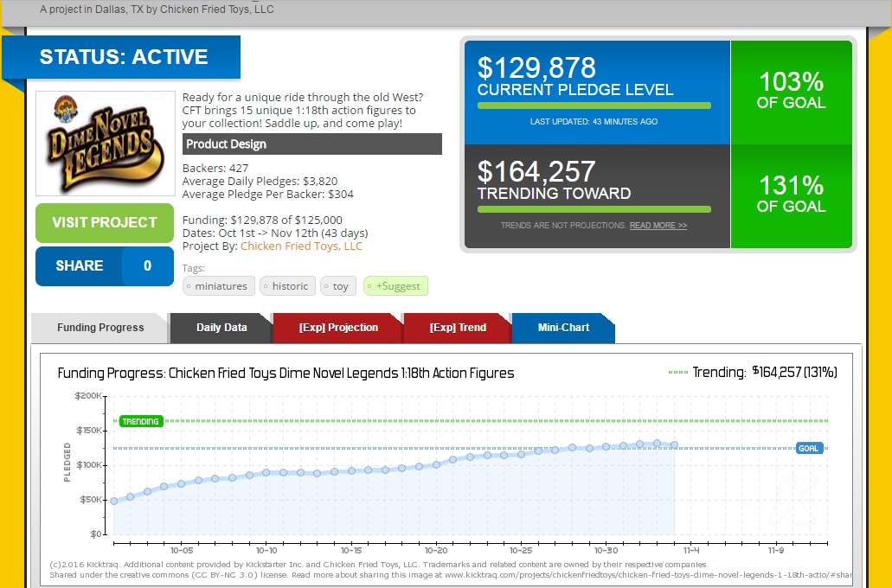The image size is (892, 588).
Task: Open the [Exp] Projection tab
Action: pyautogui.click(x=338, y=329)
